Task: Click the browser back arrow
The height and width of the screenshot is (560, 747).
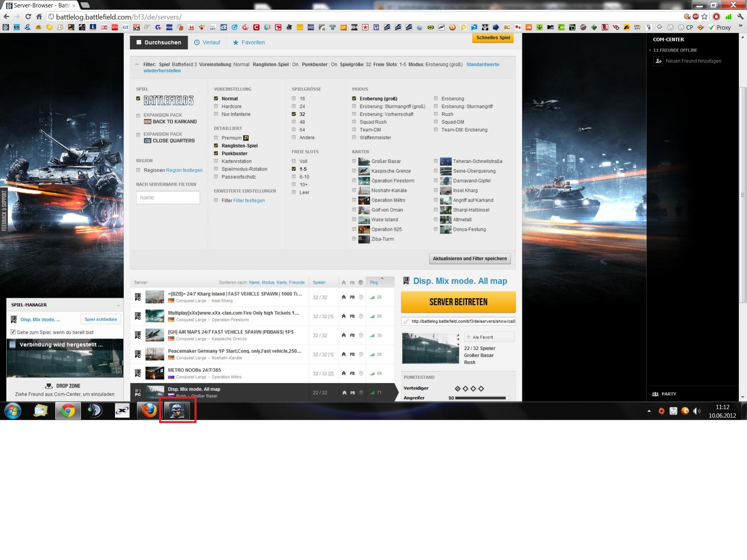Action: (6, 17)
